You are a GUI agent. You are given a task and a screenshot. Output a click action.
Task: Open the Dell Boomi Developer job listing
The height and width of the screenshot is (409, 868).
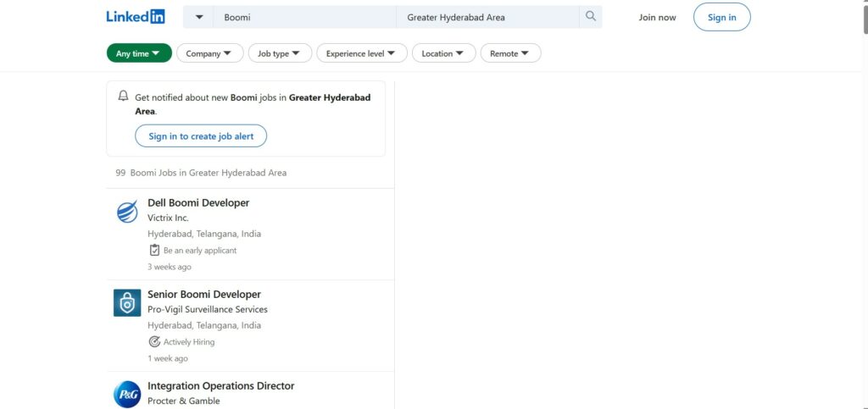click(198, 202)
